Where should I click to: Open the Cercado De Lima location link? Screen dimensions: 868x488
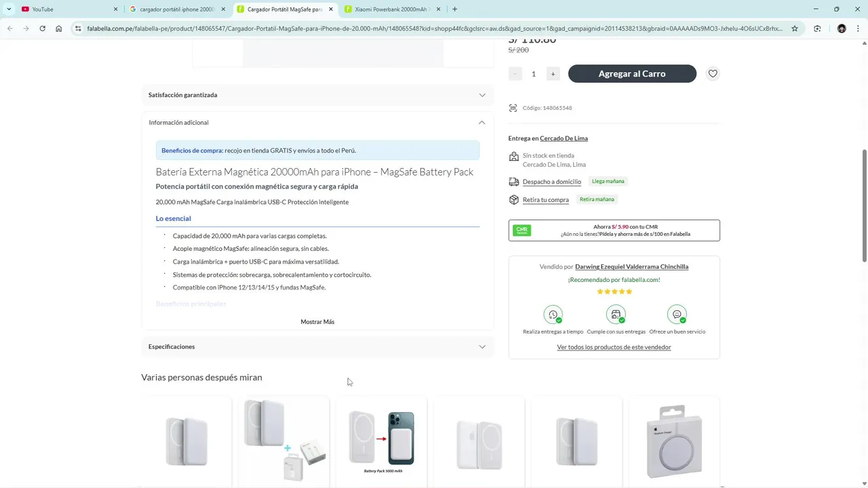[x=564, y=138]
